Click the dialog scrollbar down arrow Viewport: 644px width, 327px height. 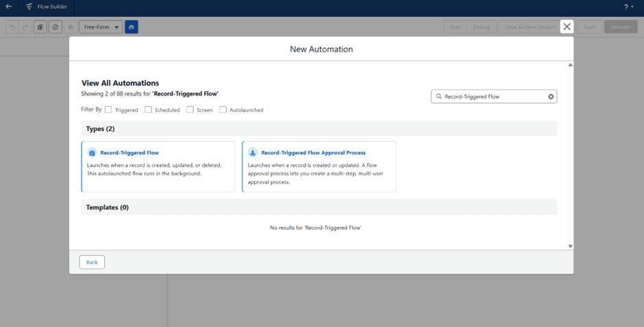[x=570, y=246]
